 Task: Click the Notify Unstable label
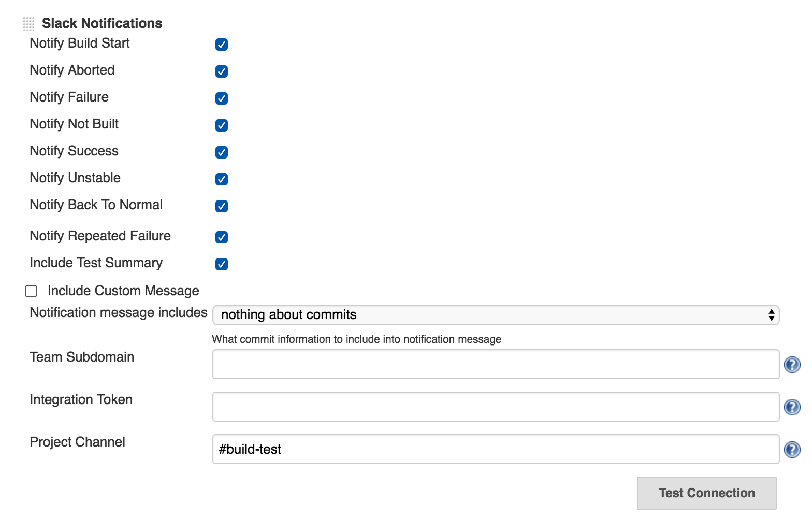[x=75, y=178]
